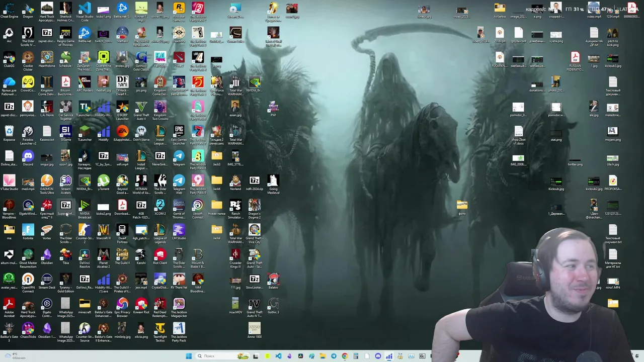Launch LM Studio from the desktop

(179, 230)
